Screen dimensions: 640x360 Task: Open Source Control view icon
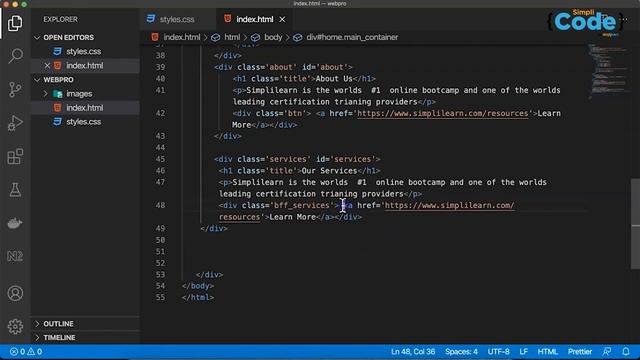tap(15, 89)
